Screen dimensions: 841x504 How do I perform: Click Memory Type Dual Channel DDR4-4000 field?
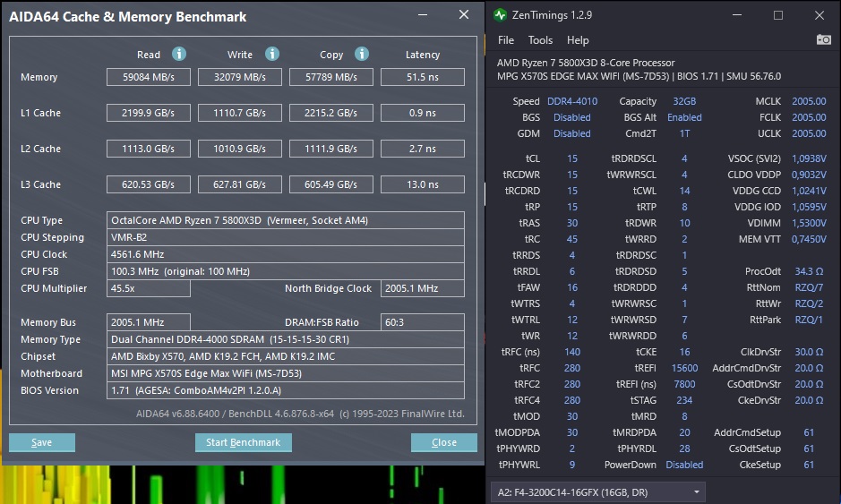click(286, 339)
